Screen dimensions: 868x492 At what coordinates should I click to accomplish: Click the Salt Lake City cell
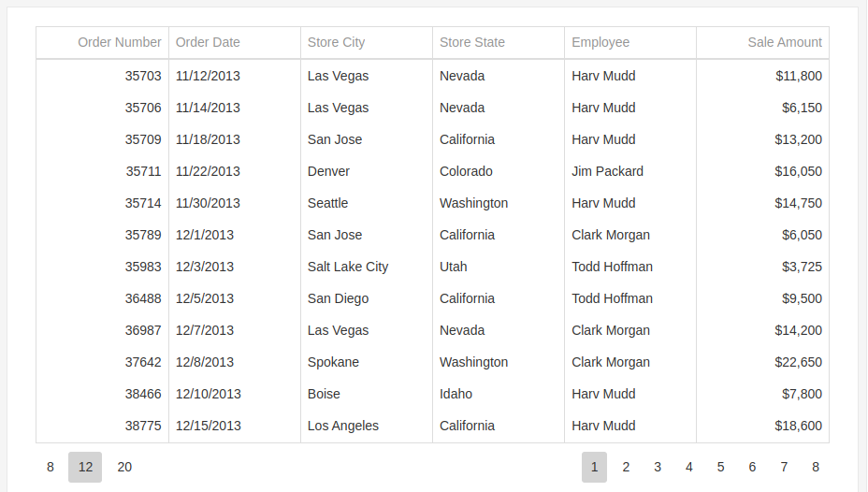(347, 267)
